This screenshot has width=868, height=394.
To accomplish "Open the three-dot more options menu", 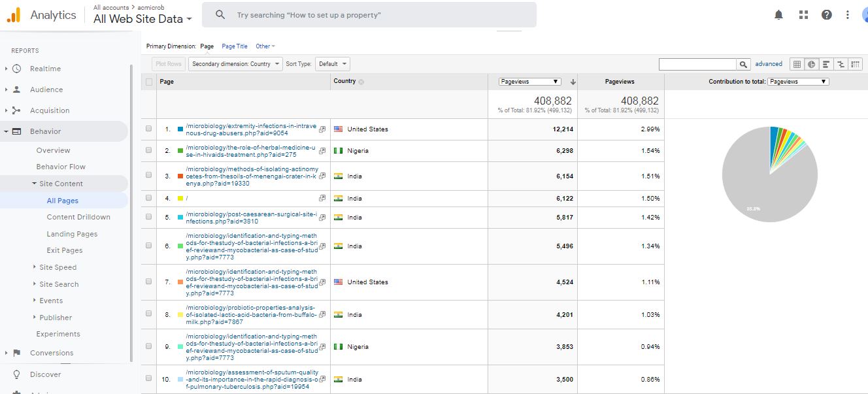I will (x=848, y=14).
